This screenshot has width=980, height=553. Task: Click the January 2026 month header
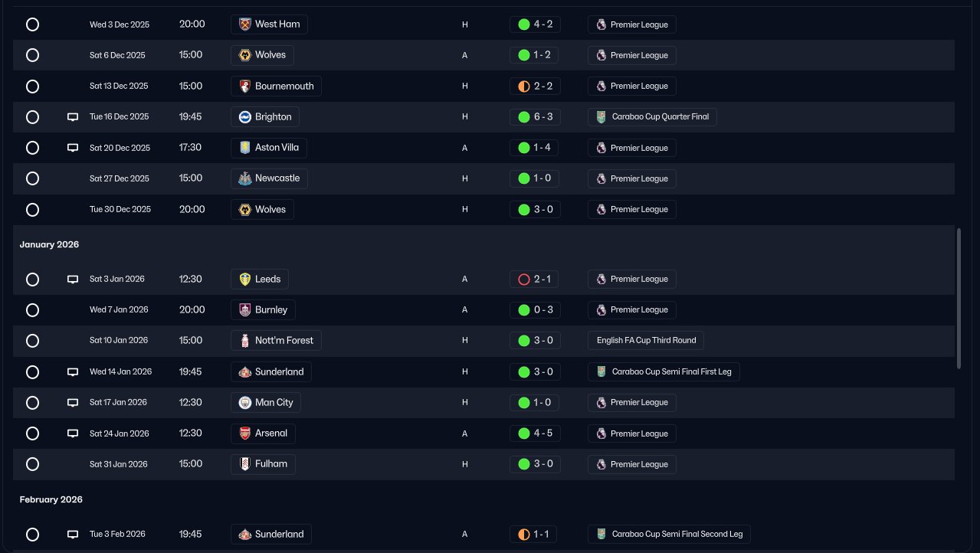click(x=50, y=245)
